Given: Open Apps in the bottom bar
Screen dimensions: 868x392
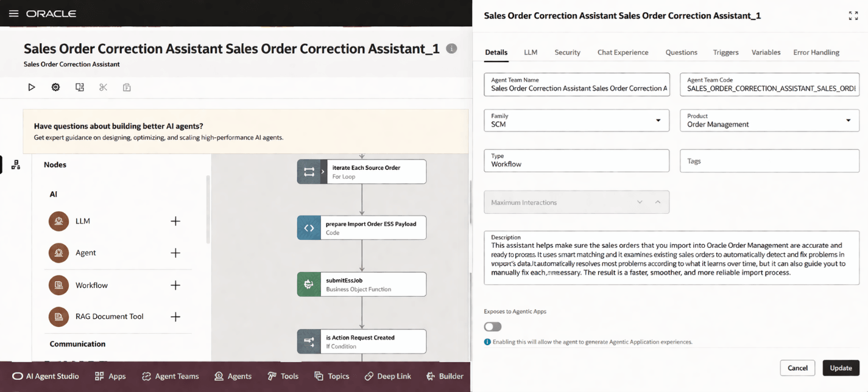Looking at the screenshot, I should 110,376.
